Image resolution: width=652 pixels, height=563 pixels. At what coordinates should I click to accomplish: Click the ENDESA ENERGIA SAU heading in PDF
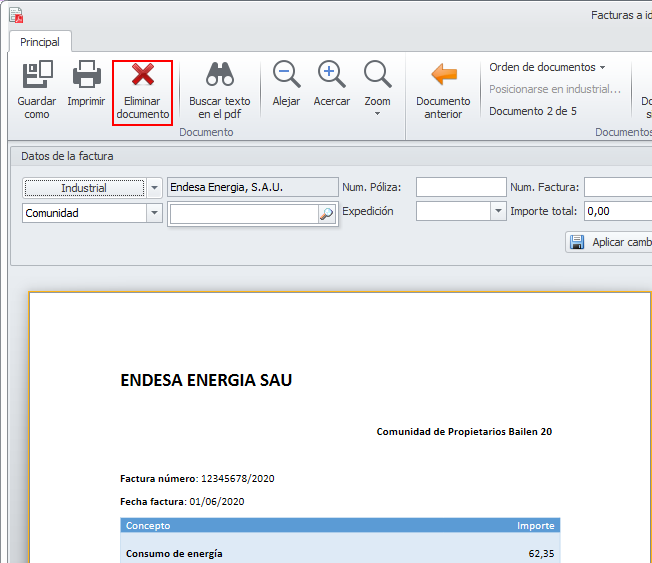click(x=206, y=380)
